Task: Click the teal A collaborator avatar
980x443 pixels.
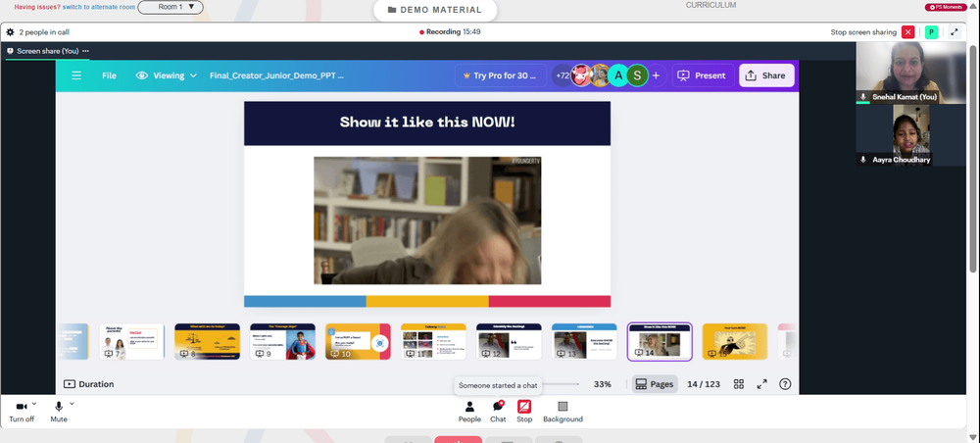Action: coord(618,75)
